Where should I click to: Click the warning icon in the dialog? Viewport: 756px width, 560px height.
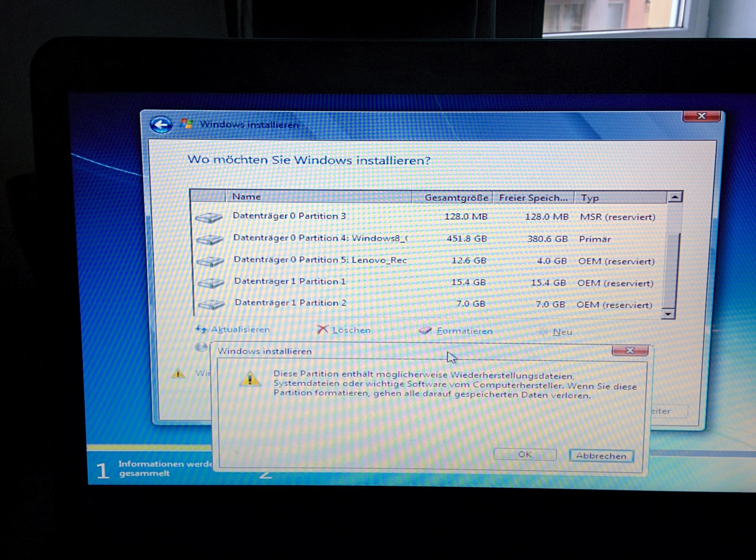(250, 379)
